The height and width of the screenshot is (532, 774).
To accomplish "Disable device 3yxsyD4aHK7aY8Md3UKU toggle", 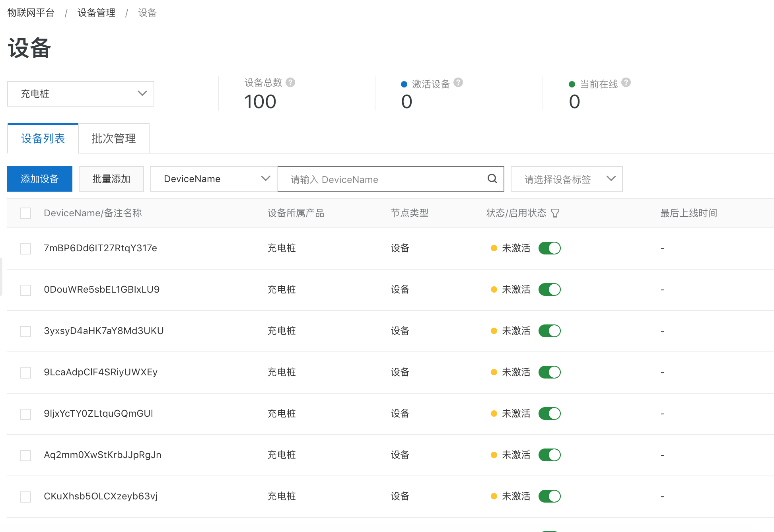I will click(x=550, y=331).
